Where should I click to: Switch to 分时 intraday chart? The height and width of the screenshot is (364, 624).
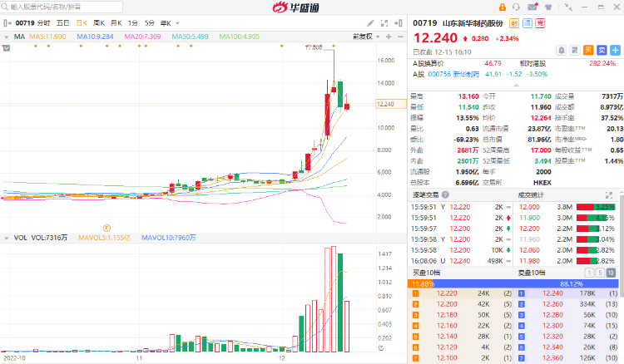coord(44,23)
